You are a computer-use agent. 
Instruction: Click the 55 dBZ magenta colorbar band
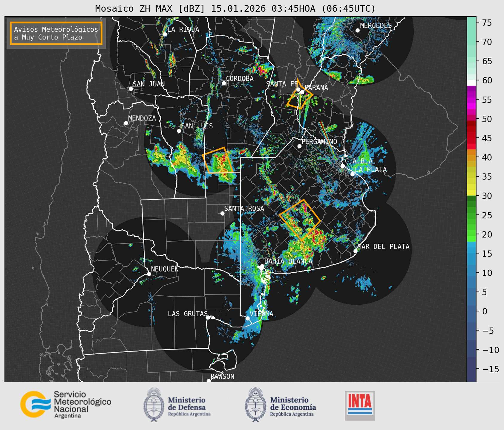(471, 100)
